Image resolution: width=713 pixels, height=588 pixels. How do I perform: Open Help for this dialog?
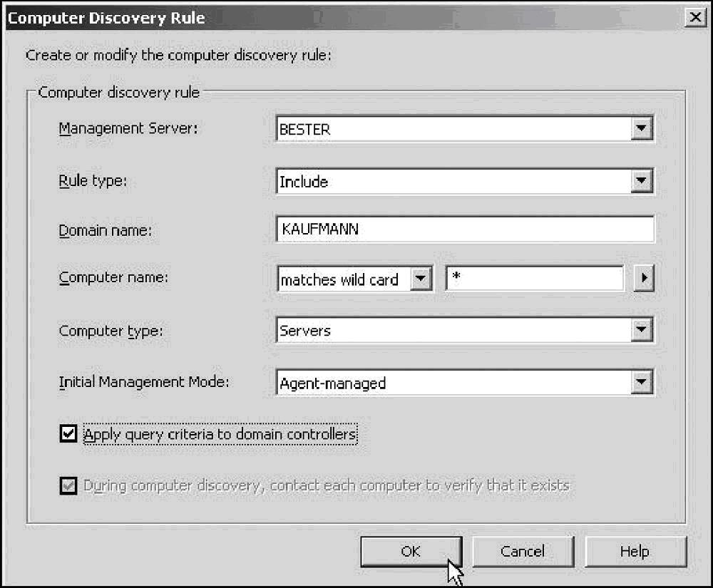pyautogui.click(x=634, y=552)
